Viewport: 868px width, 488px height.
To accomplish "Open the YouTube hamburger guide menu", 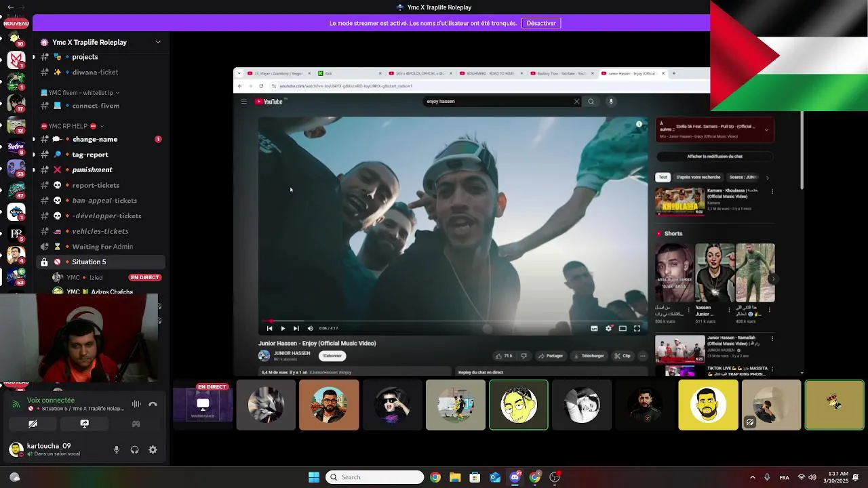I will 243,102.
